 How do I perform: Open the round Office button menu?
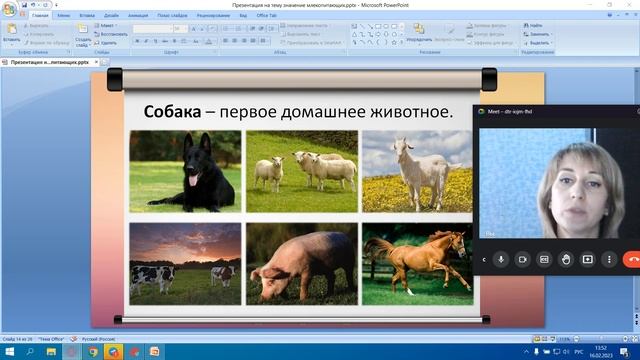coord(9,9)
